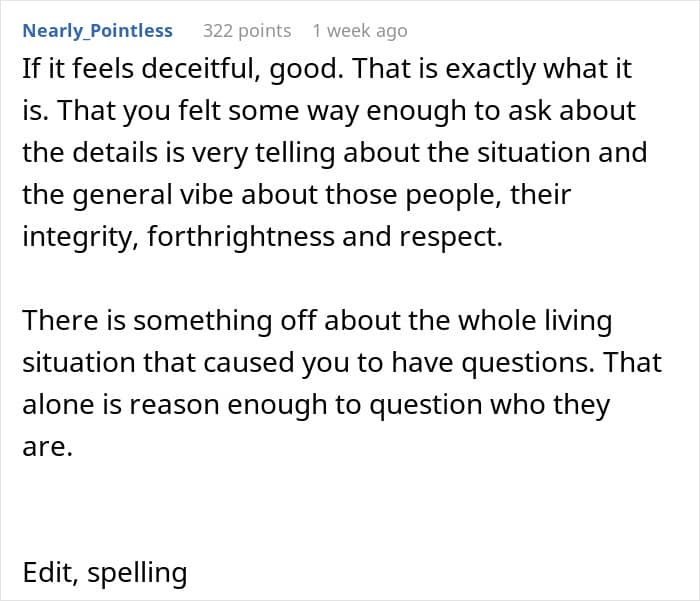The height and width of the screenshot is (601, 700).
Task: Click the 'Edit, spelling' note
Action: [104, 572]
